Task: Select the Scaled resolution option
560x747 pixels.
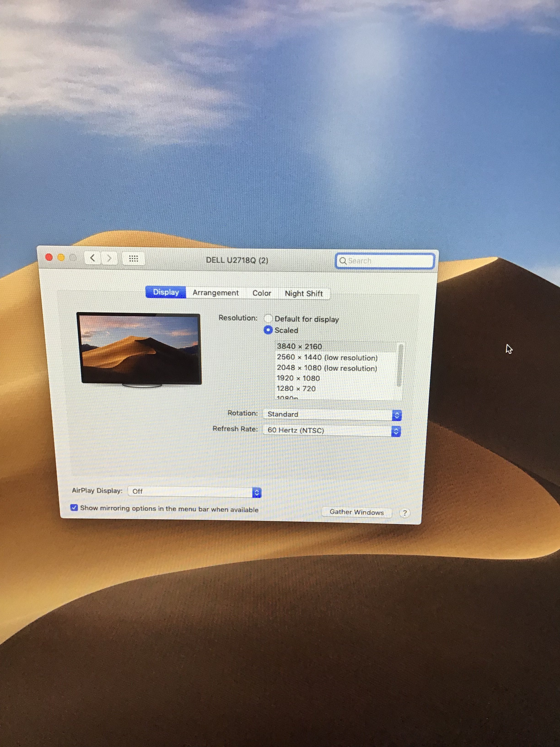Action: pos(268,330)
